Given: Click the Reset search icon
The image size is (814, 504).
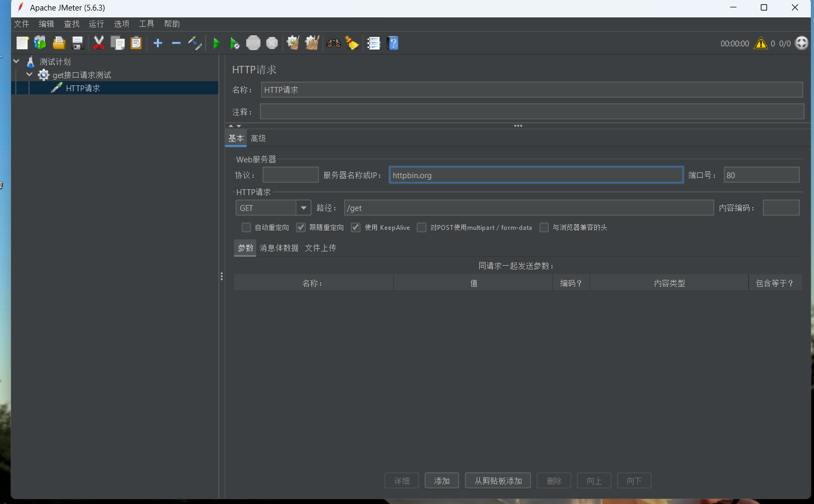Looking at the screenshot, I should (x=352, y=43).
